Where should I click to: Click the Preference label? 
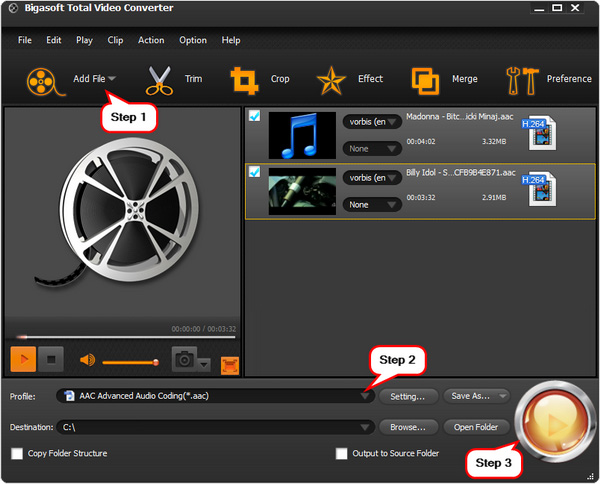(x=569, y=79)
